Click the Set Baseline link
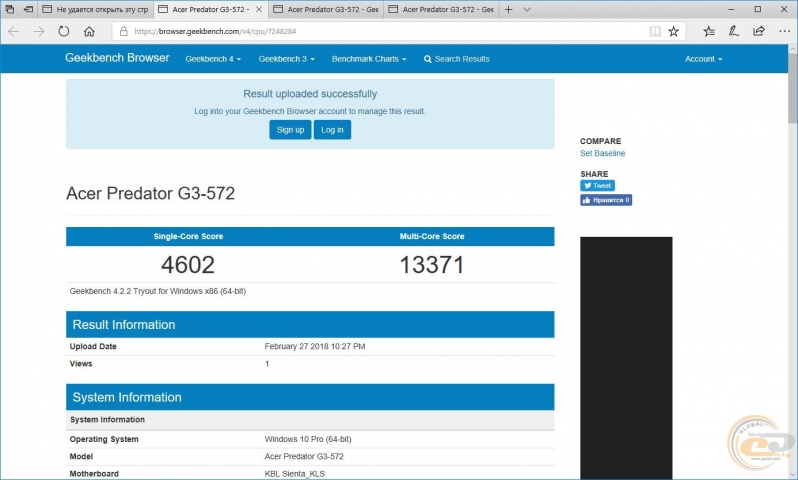The image size is (798, 480). tap(603, 153)
